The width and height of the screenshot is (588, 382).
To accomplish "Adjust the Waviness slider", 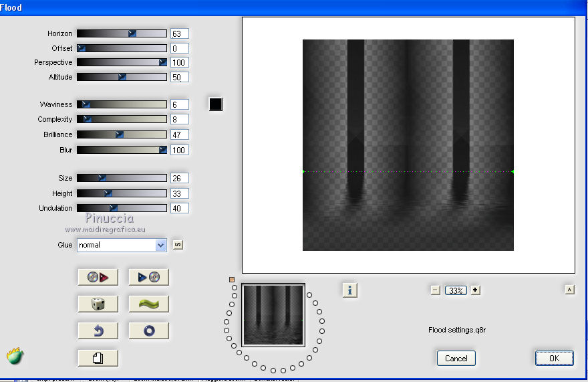I will tap(122, 104).
